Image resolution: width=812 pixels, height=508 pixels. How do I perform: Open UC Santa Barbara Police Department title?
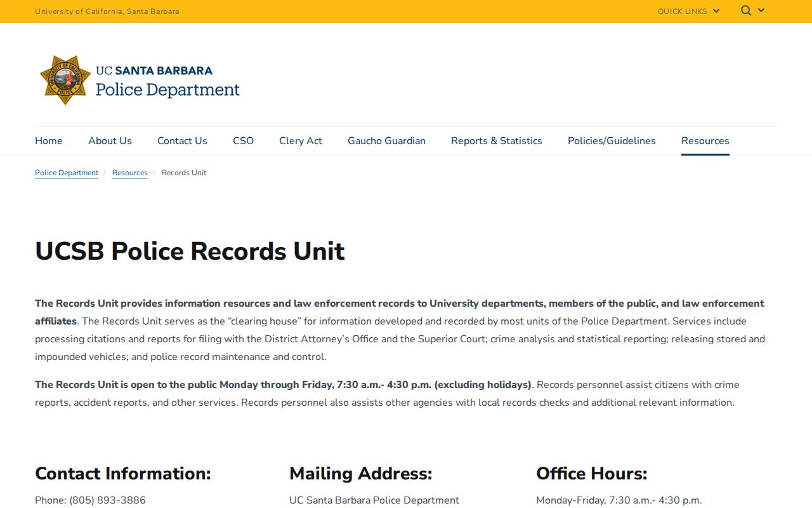point(167,81)
